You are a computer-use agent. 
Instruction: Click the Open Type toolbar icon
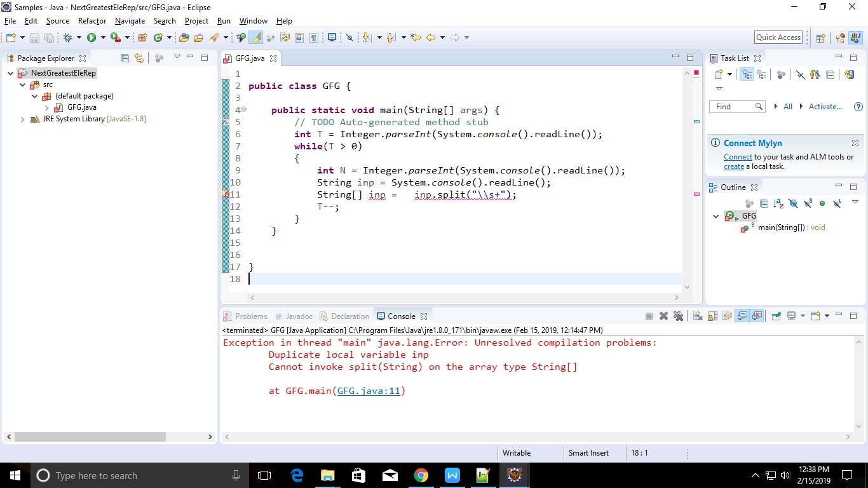(184, 37)
